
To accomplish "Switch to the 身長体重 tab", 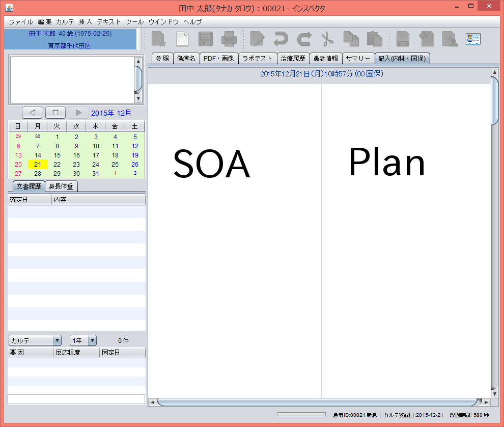I will 61,186.
